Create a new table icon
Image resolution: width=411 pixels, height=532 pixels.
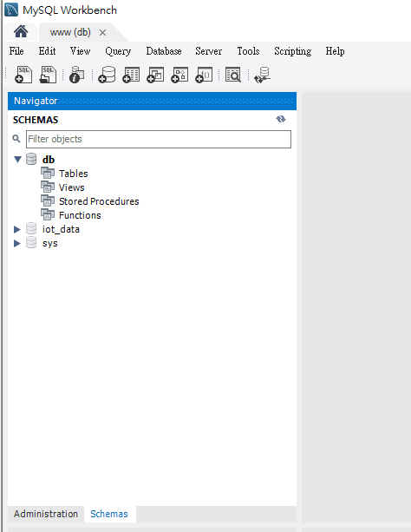click(x=131, y=75)
